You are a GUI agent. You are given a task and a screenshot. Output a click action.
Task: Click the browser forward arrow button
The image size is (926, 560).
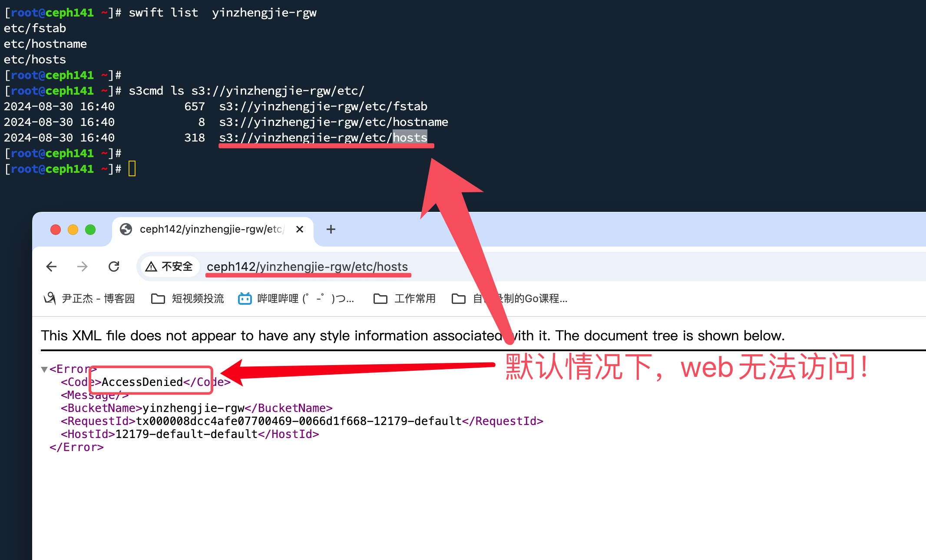coord(82,267)
